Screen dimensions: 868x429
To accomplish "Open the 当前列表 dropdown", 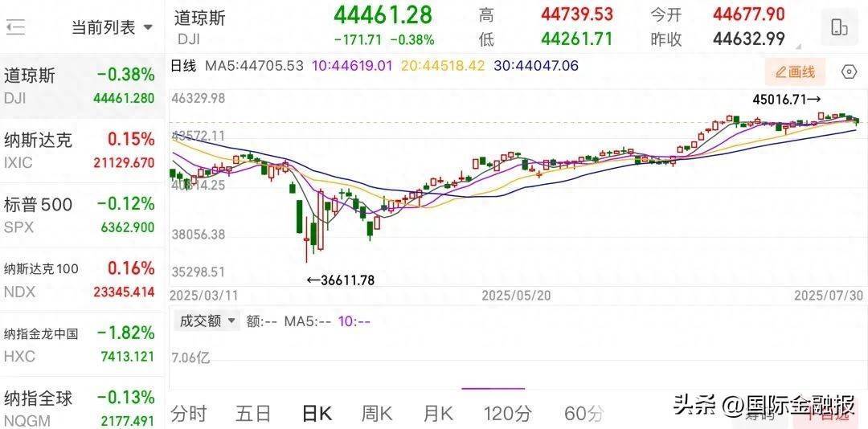I will 113,27.
